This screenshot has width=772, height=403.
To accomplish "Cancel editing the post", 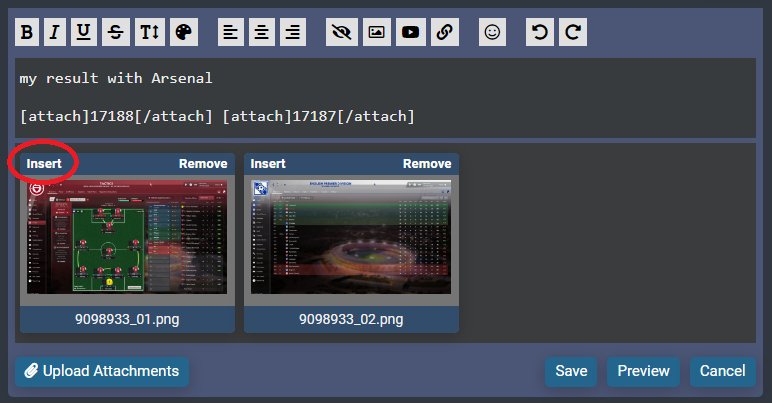I will [723, 371].
